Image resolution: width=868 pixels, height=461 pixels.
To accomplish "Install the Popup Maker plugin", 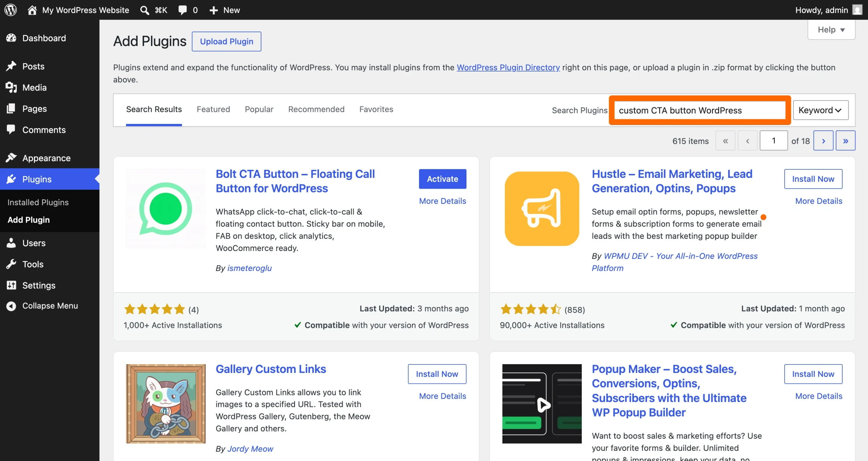I will click(x=813, y=374).
